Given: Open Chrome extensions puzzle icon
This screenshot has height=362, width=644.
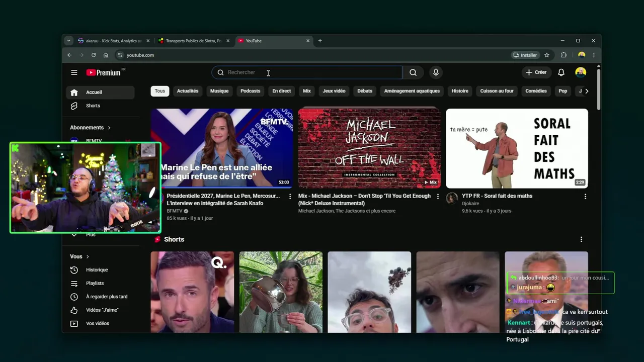Looking at the screenshot, I should pos(563,55).
